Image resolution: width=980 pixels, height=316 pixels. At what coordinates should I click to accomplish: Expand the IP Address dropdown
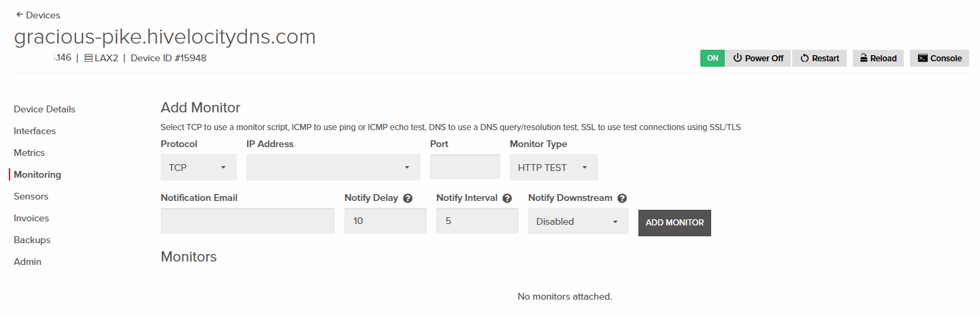coord(333,168)
